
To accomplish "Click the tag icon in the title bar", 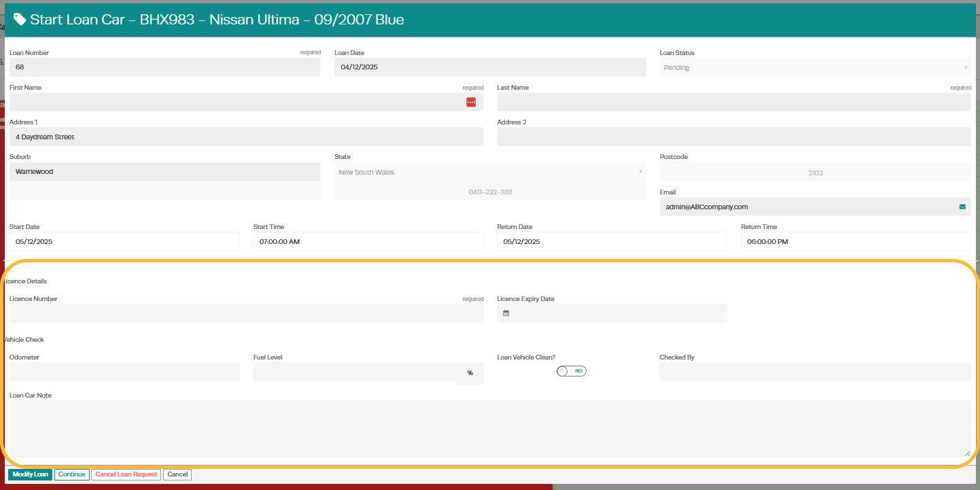I will (20, 19).
